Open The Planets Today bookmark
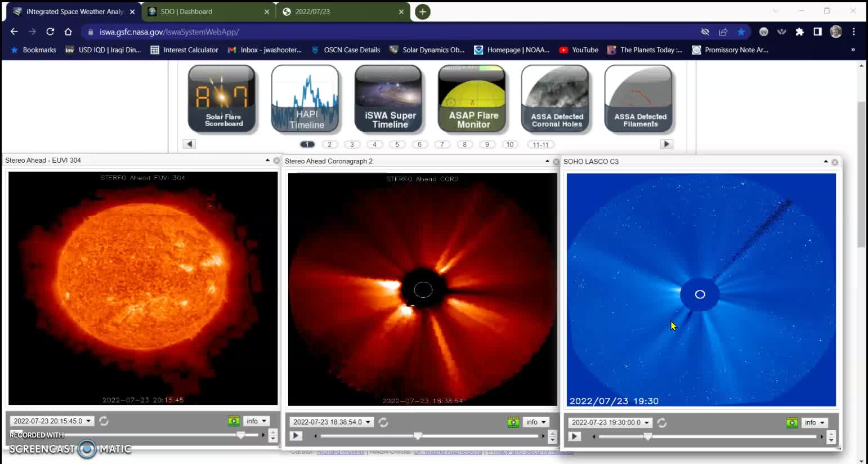The height and width of the screenshot is (464, 868). point(645,50)
